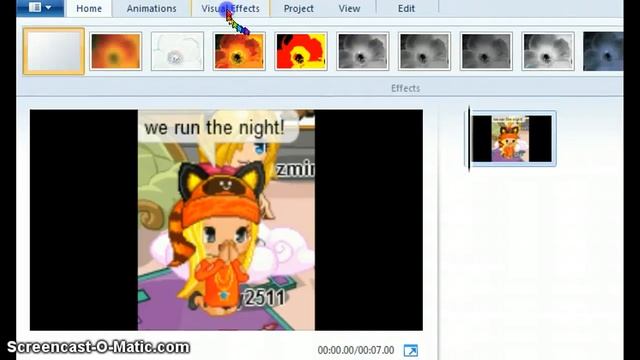The width and height of the screenshot is (640, 360).
Task: Switch to the Home tab
Action: [x=89, y=9]
